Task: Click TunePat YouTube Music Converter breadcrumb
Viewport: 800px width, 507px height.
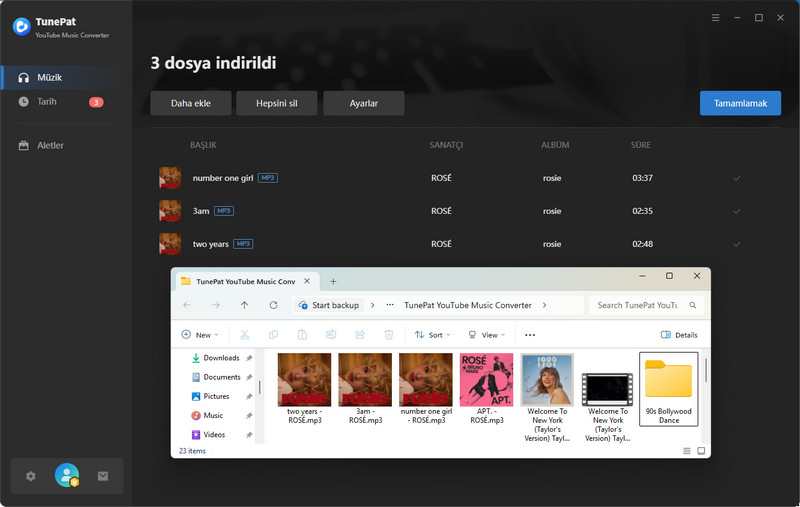Action: [x=468, y=305]
